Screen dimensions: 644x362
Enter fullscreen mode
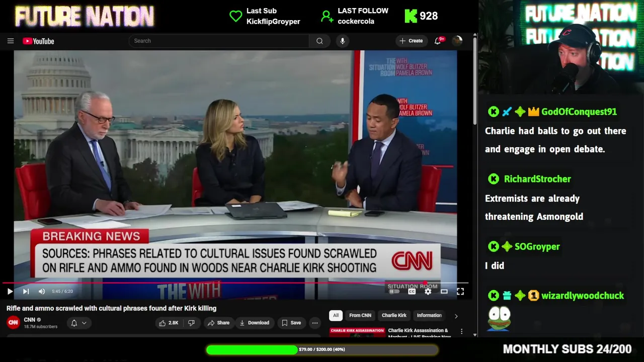pos(460,291)
